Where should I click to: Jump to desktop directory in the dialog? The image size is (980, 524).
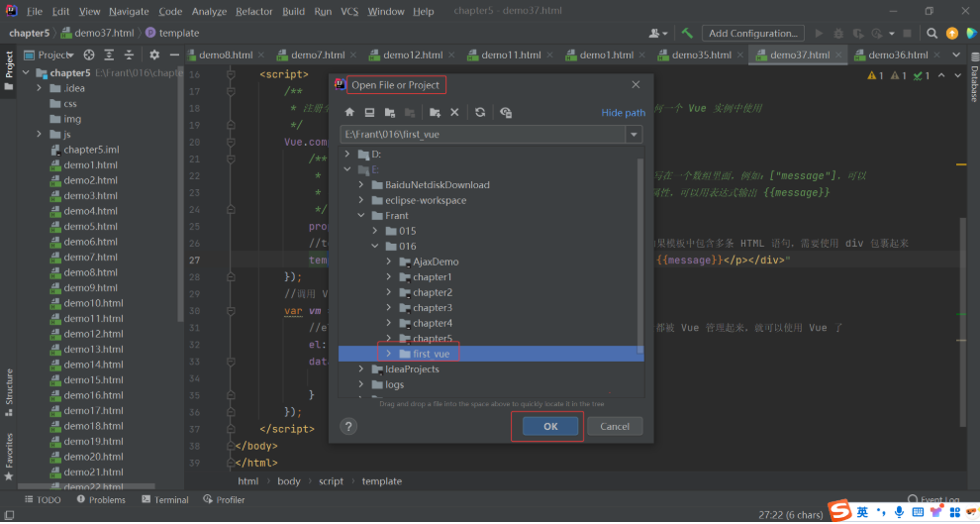(369, 113)
